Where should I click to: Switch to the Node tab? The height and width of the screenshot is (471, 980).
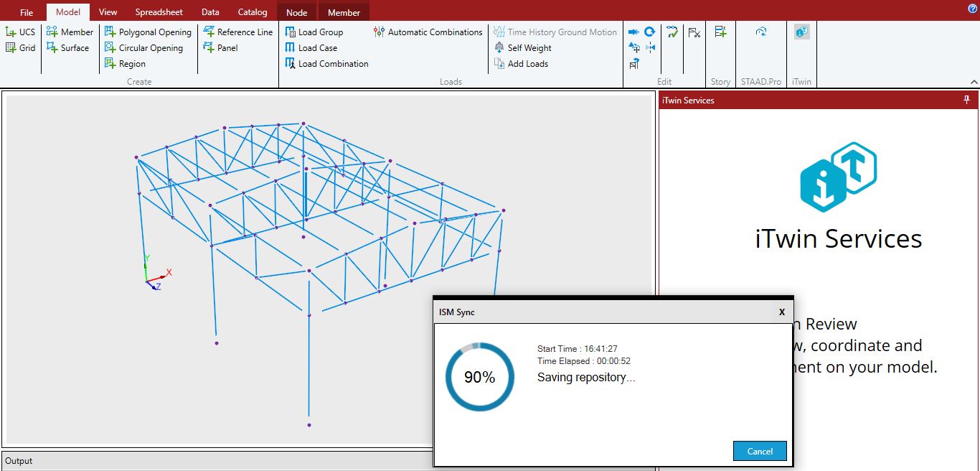(296, 12)
